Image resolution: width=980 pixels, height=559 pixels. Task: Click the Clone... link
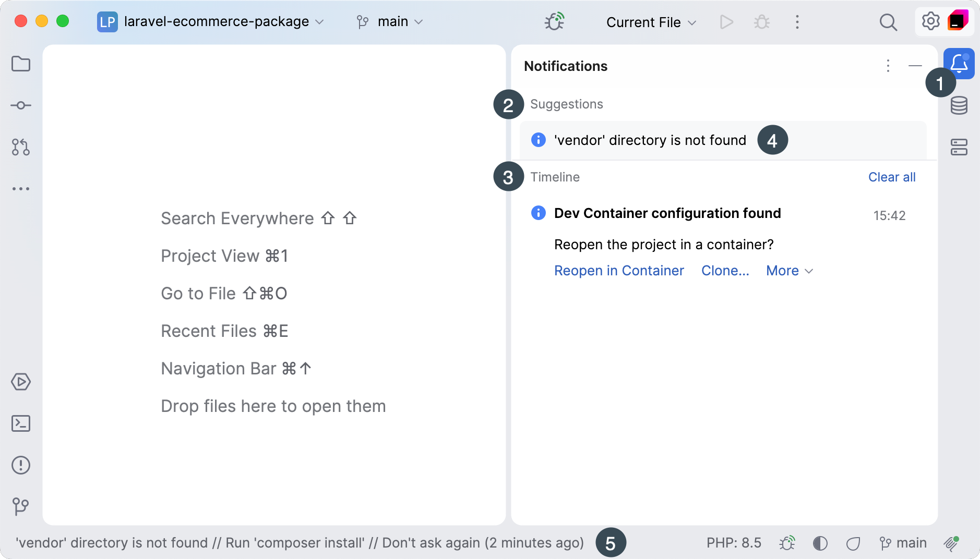[x=725, y=271]
